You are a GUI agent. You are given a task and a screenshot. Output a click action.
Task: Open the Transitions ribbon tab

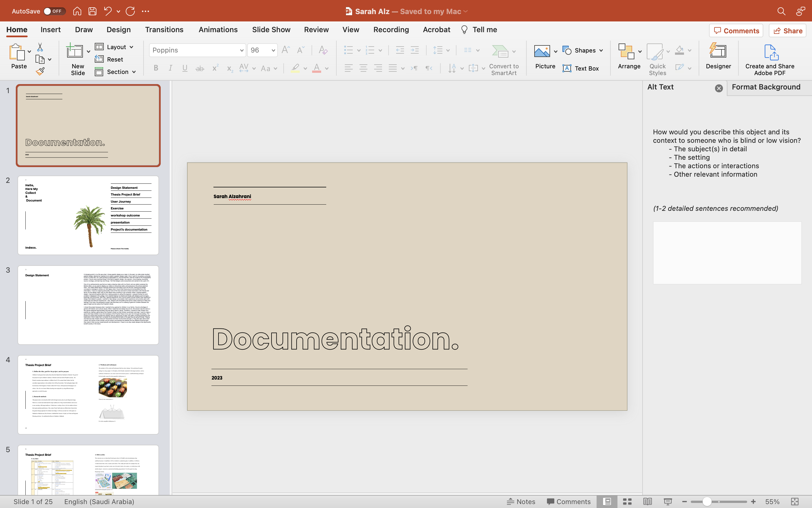[164, 30]
